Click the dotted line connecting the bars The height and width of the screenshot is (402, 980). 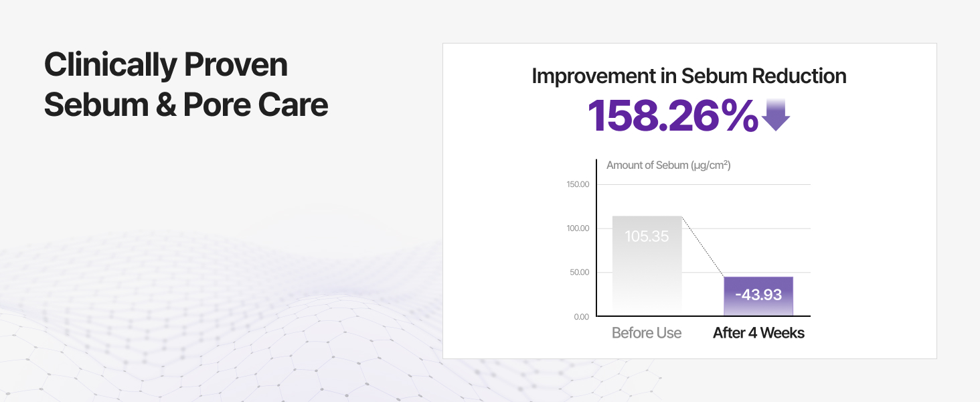[x=703, y=246]
